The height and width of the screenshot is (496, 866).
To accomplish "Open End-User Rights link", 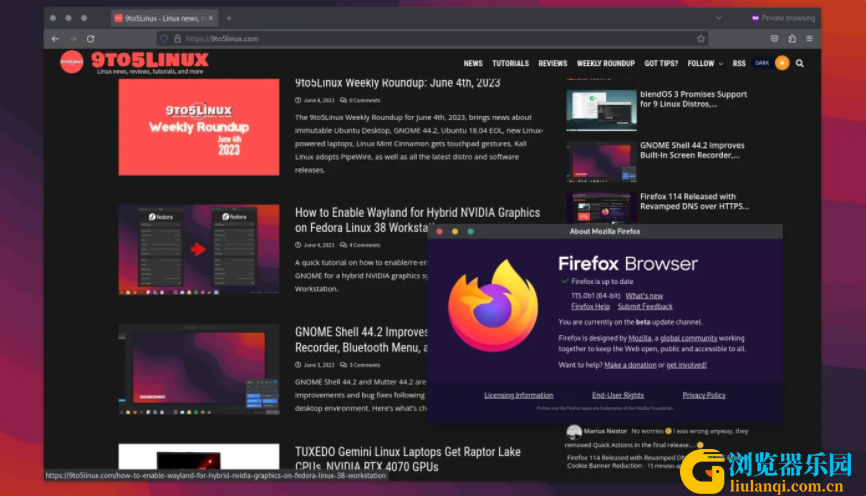I will (618, 395).
